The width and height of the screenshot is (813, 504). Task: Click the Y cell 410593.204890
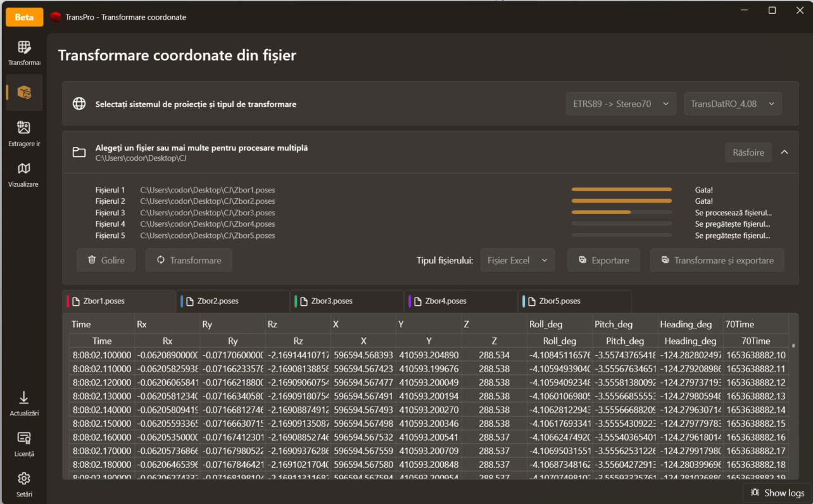[429, 355]
